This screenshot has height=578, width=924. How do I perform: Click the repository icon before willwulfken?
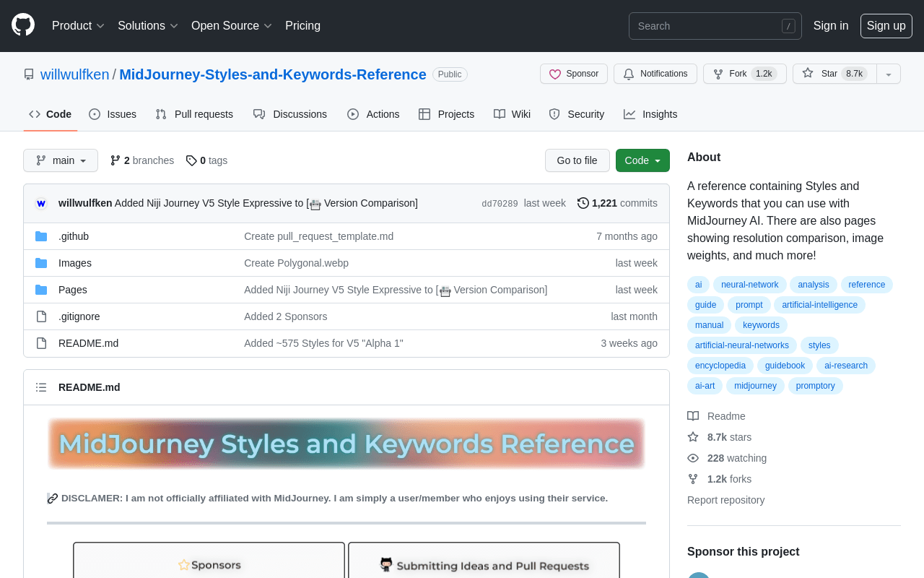pyautogui.click(x=29, y=74)
